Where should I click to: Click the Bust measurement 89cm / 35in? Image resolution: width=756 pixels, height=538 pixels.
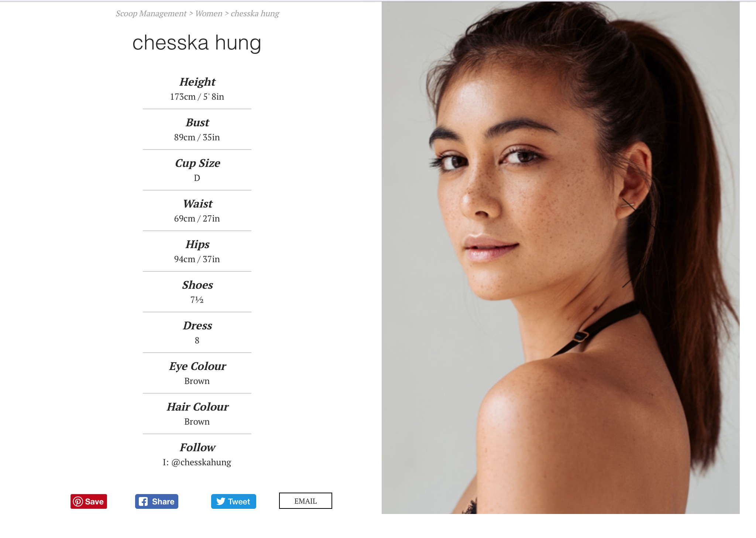coord(197,137)
